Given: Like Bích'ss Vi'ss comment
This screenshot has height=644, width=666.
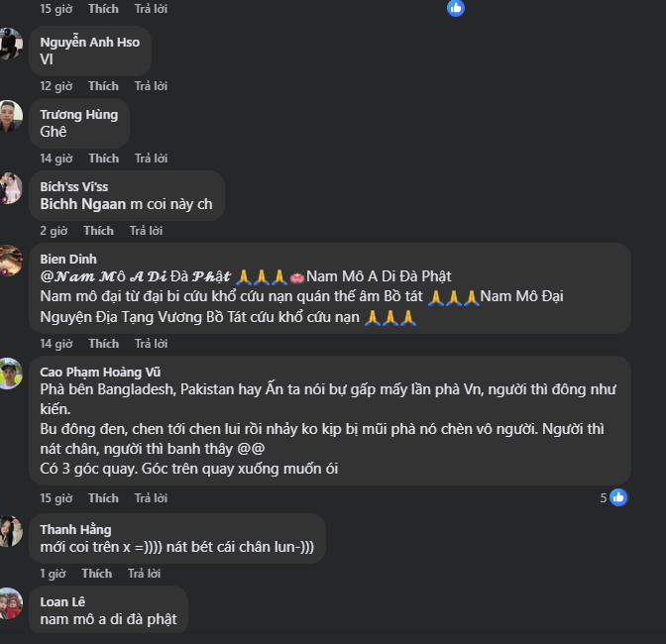Looking at the screenshot, I should (x=98, y=231).
